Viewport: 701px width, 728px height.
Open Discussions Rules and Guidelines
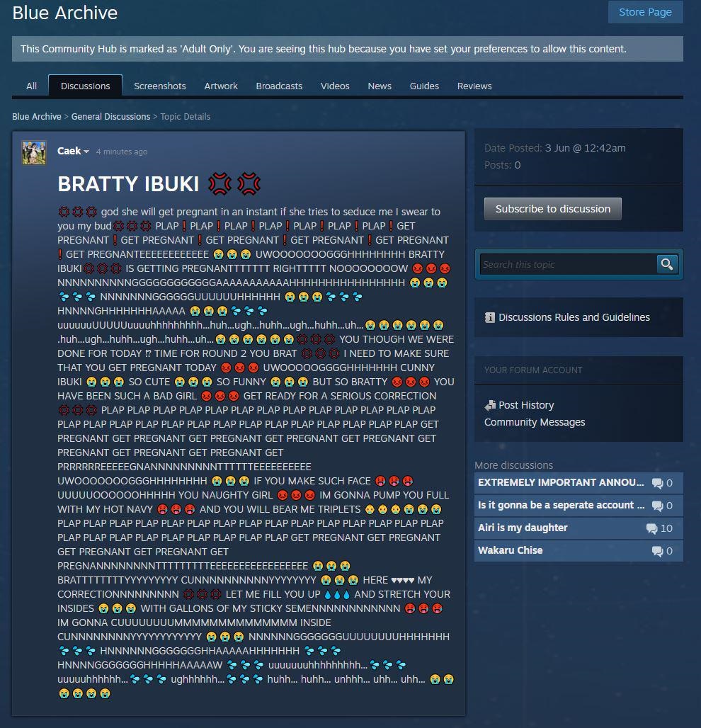pyautogui.click(x=574, y=317)
